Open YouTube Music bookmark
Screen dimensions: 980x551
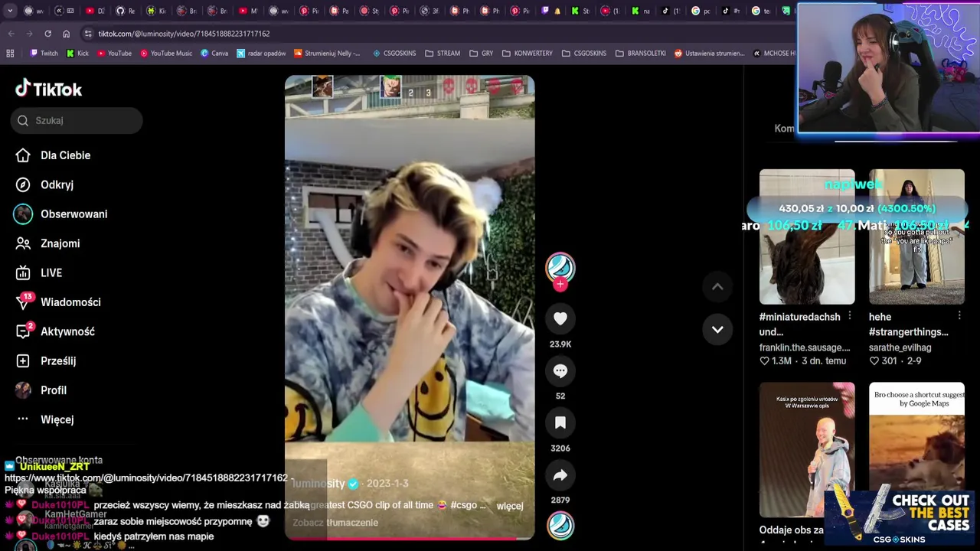click(x=166, y=54)
